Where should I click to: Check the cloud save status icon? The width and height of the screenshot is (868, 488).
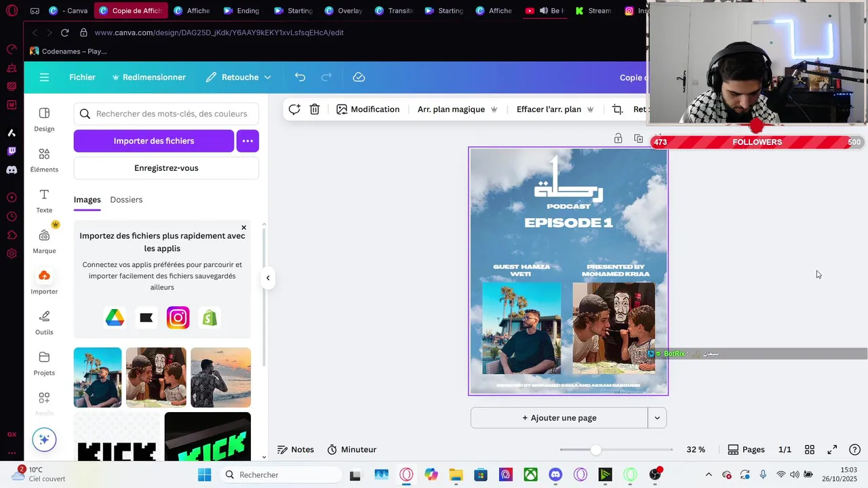(x=359, y=77)
